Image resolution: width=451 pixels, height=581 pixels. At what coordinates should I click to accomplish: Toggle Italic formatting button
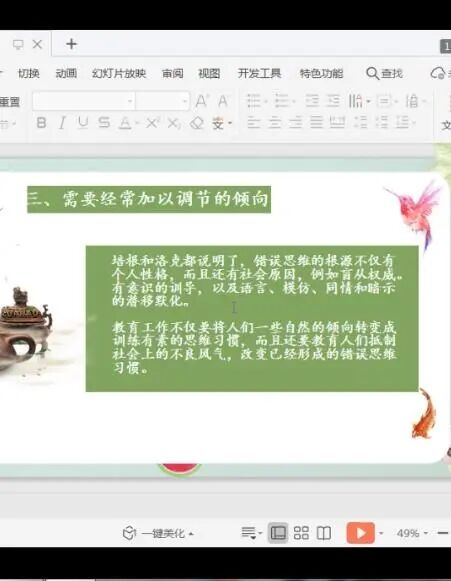[x=62, y=123]
